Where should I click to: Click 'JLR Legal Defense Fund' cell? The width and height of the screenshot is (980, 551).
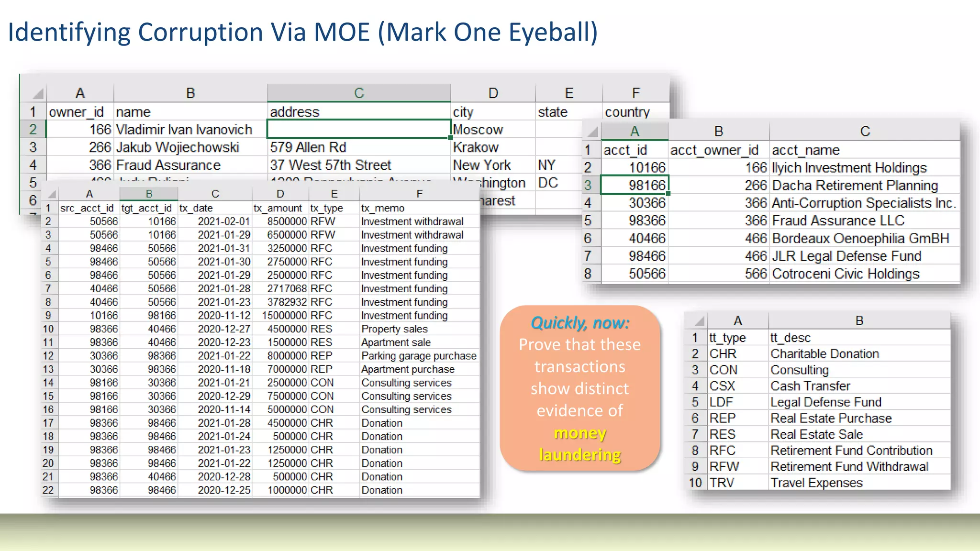point(864,256)
